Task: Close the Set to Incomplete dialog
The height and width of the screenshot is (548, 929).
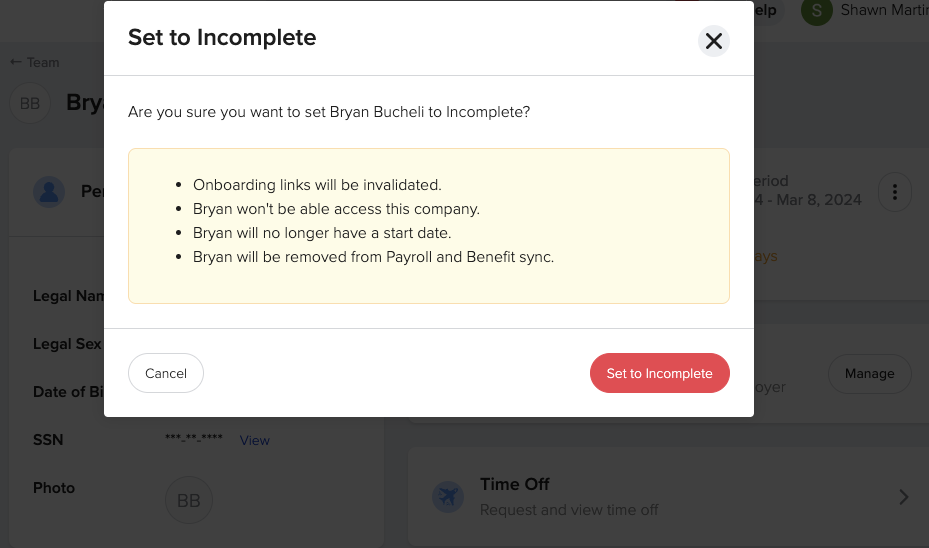Action: point(713,41)
